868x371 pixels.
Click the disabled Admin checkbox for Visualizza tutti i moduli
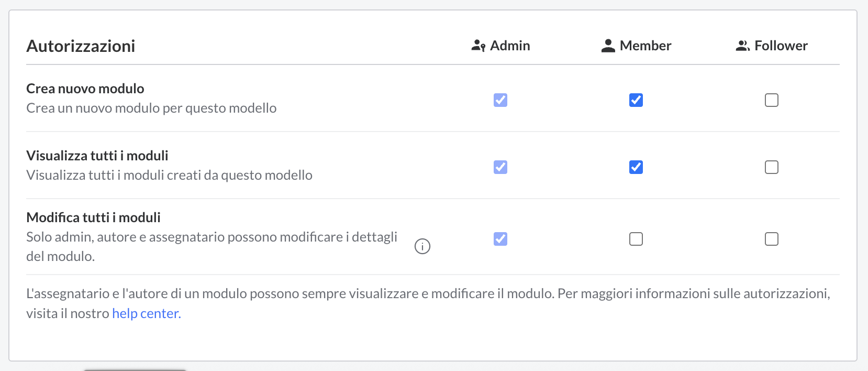[x=500, y=167]
